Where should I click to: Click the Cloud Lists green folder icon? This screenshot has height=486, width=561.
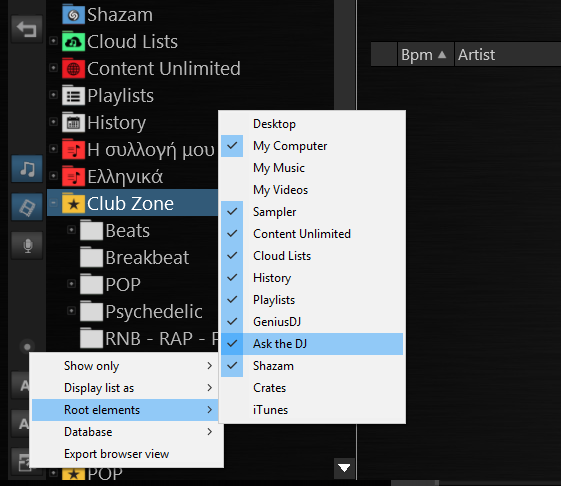click(73, 42)
